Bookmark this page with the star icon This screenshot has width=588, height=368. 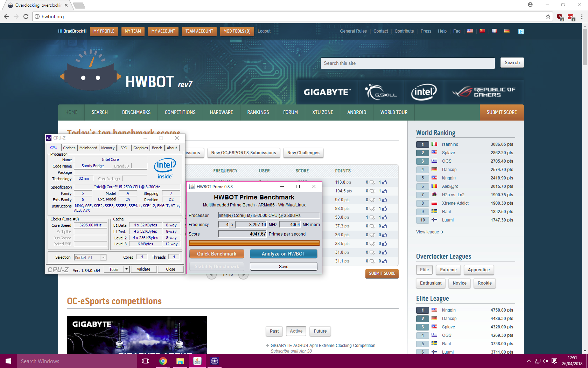pos(548,16)
